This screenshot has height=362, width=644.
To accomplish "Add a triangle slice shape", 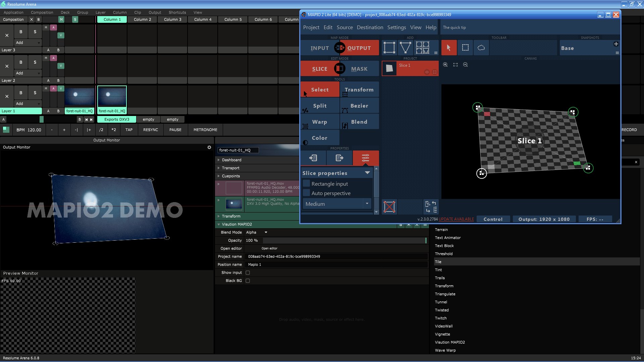I will point(406,48).
